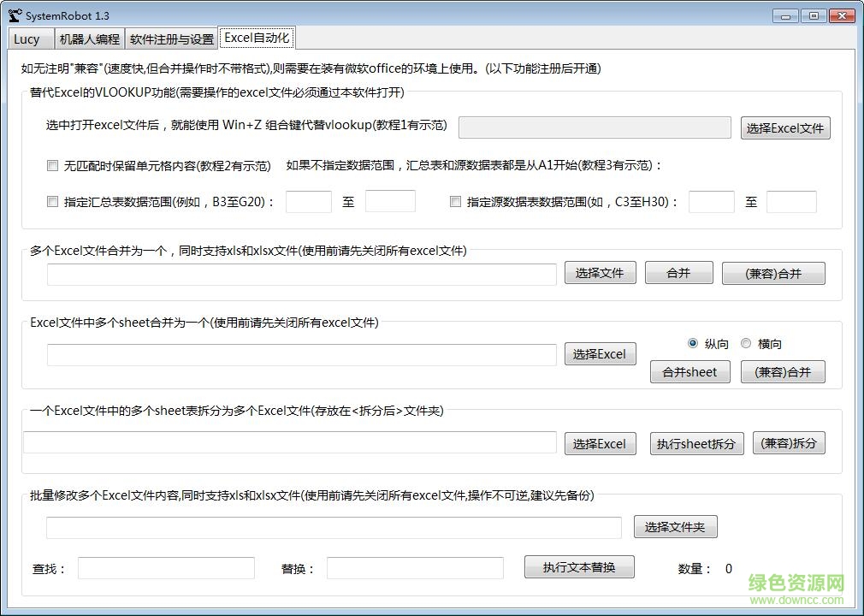Open the 机器人编程 tab
This screenshot has width=864, height=616.
(x=89, y=38)
